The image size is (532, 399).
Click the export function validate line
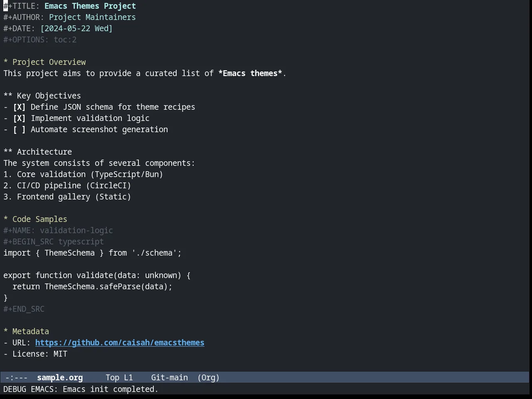click(x=97, y=275)
